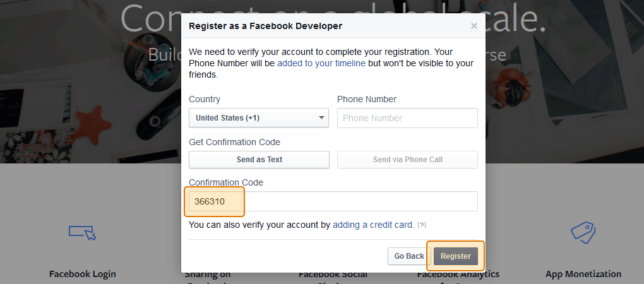Choose Send via Phone Call
Screen dimensions: 644x284
[407, 160]
